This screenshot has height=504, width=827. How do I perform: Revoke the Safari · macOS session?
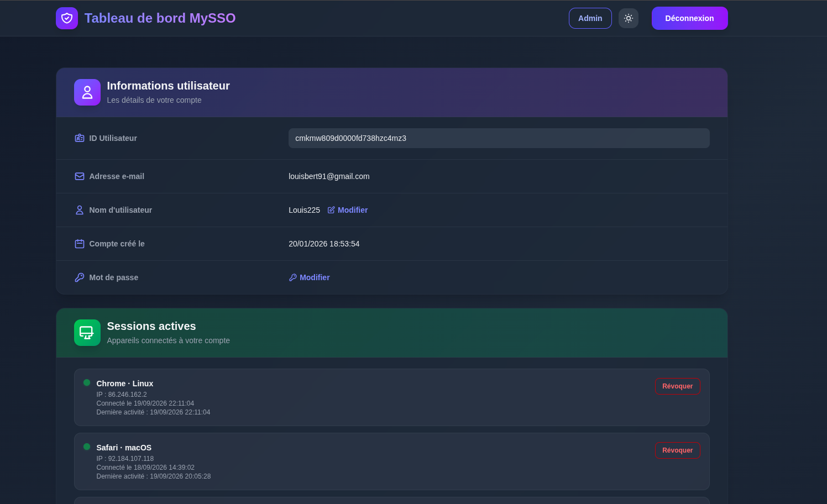click(677, 450)
